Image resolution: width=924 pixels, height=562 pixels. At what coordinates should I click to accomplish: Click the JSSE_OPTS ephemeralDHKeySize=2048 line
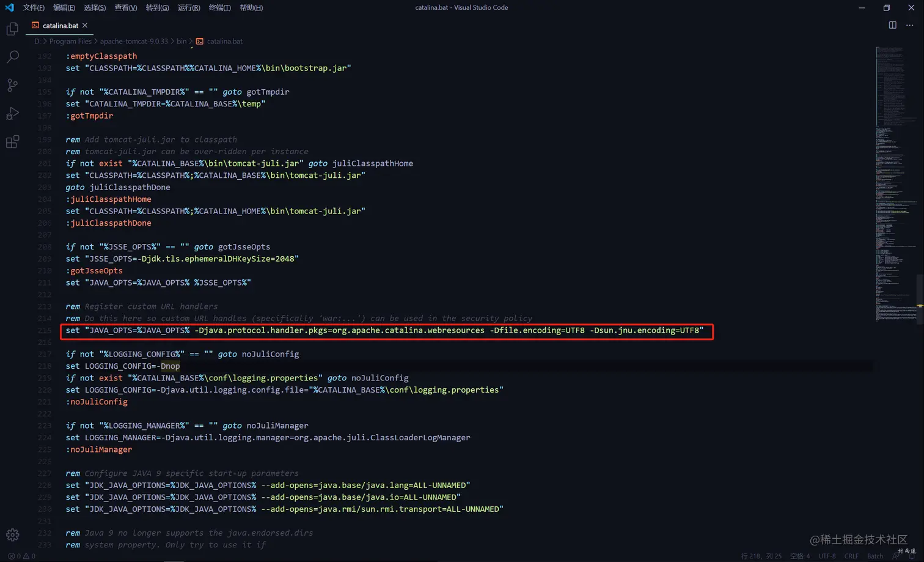182,259
